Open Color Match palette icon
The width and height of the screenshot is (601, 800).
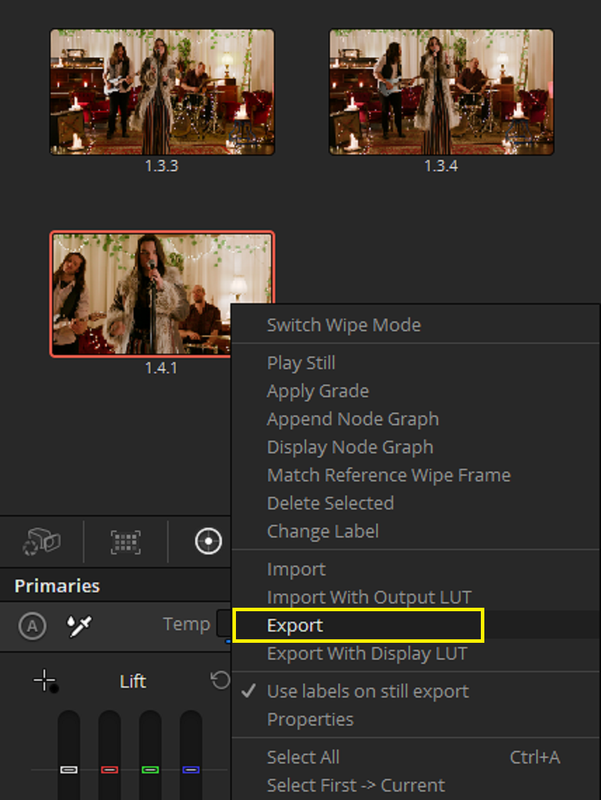click(126, 541)
